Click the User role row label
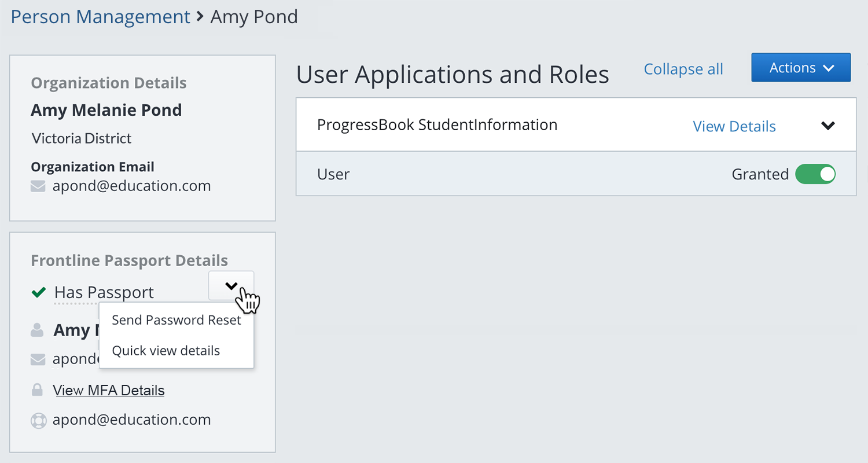868x463 pixels. tap(333, 174)
